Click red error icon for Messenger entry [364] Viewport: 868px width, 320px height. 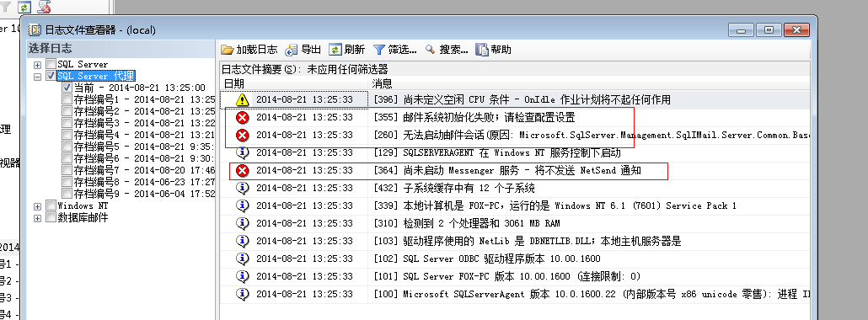[242, 170]
